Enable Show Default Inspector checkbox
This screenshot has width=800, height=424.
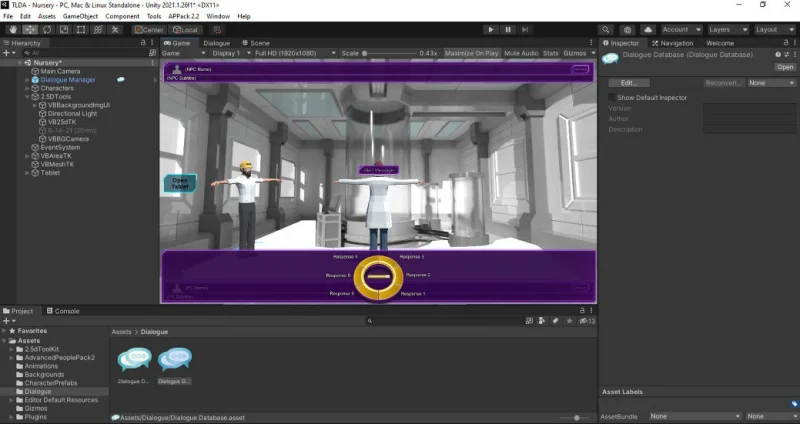coord(611,98)
